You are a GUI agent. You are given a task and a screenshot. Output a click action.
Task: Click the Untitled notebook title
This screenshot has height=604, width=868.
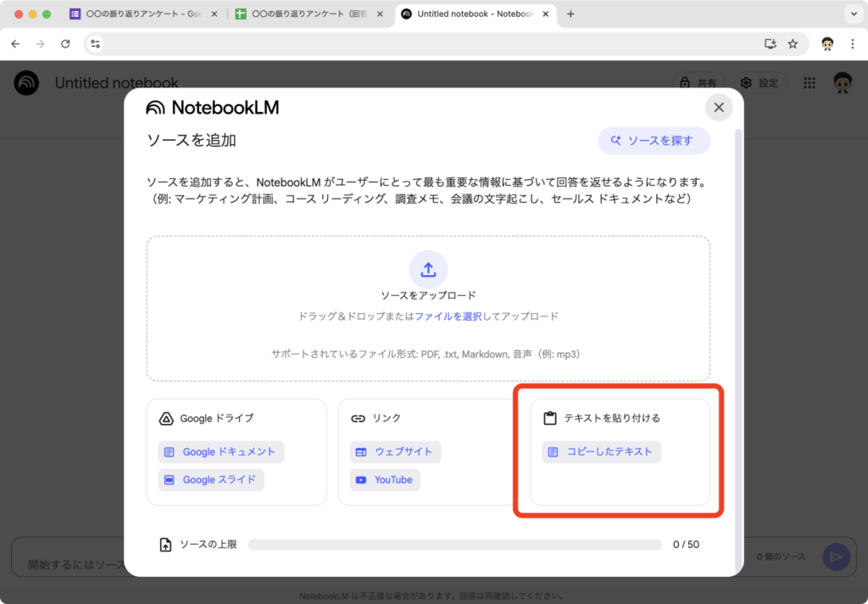(x=116, y=83)
